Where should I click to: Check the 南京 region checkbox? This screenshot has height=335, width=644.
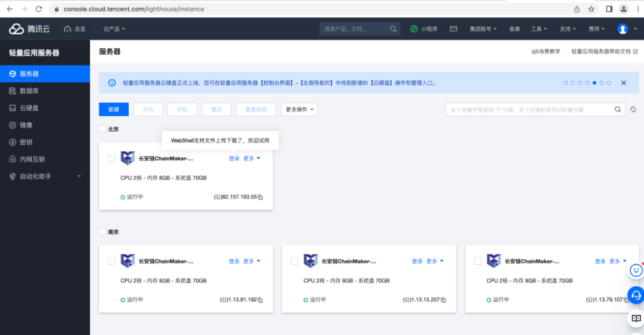(x=103, y=231)
